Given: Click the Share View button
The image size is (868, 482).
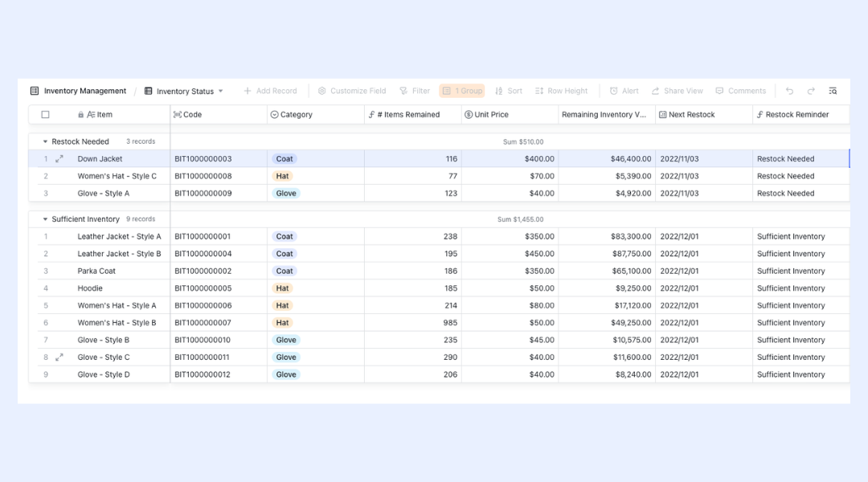Looking at the screenshot, I should click(677, 91).
